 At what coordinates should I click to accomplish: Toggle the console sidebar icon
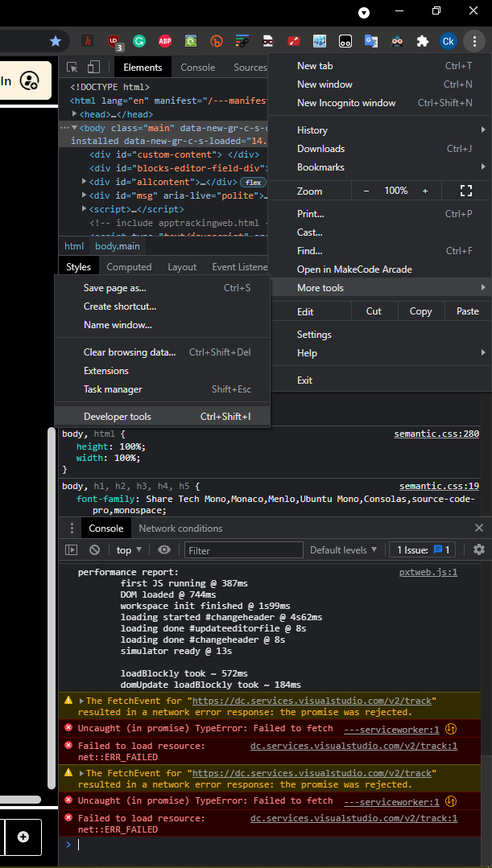coord(72,549)
